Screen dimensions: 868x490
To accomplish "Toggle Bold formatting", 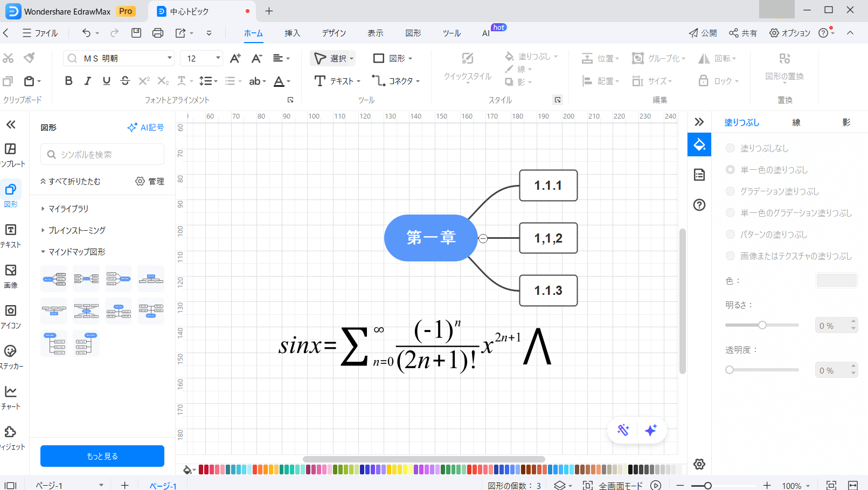I will [x=68, y=81].
